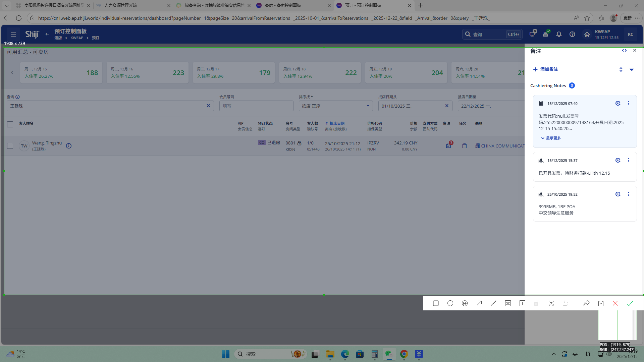Open three-dot menu of 15:37 note

click(629, 161)
